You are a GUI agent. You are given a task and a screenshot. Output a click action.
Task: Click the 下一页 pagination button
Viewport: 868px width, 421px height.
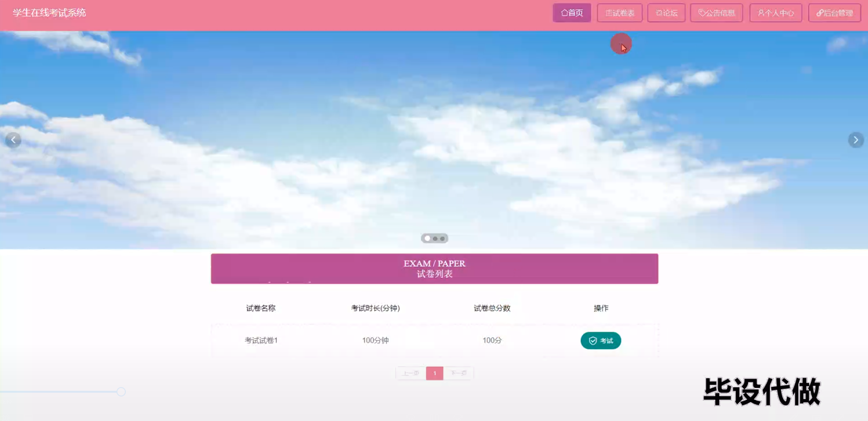[458, 373]
